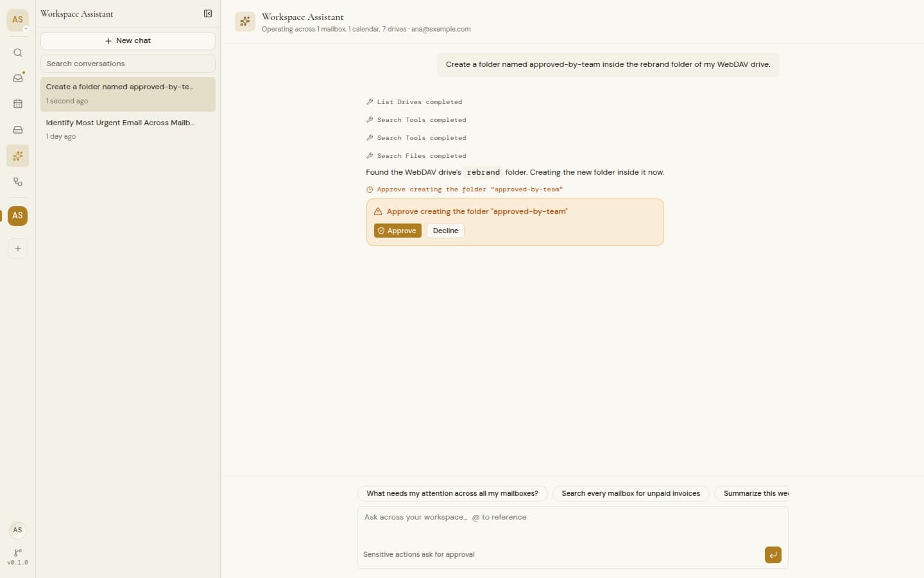
Task: Decline the folder creation request
Action: pyautogui.click(x=445, y=231)
